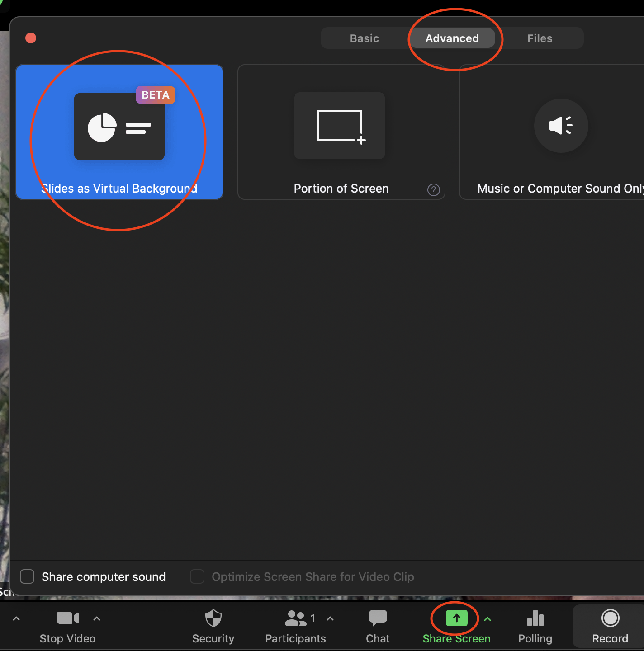644x651 pixels.
Task: Open the Participants panel icon
Action: pos(295,618)
